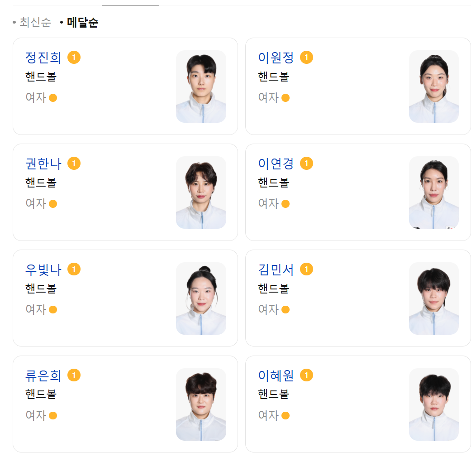Sort the list by 최신순
476x462 pixels.
pyautogui.click(x=35, y=23)
